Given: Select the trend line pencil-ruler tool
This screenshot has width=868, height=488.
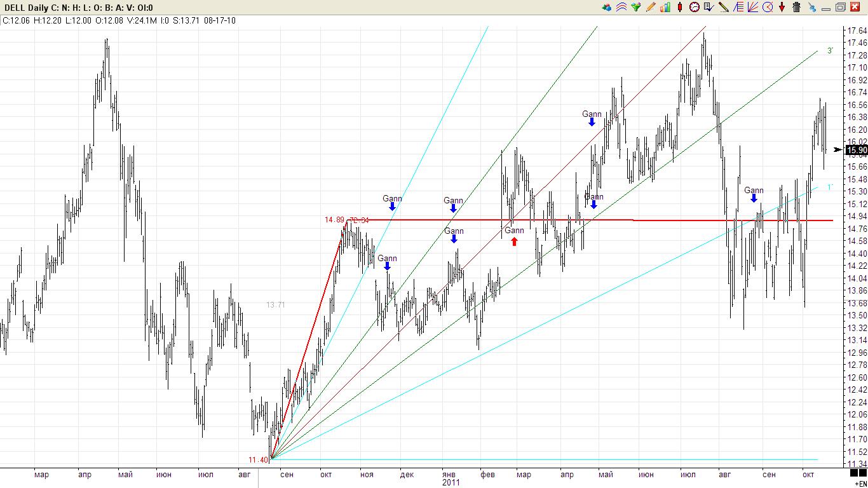Looking at the screenshot, I should [724, 7].
